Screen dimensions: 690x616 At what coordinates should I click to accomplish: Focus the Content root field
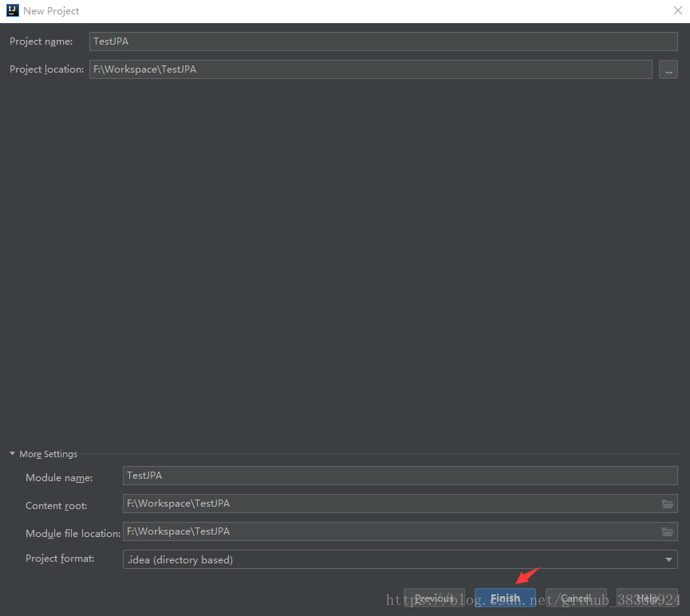click(x=400, y=503)
